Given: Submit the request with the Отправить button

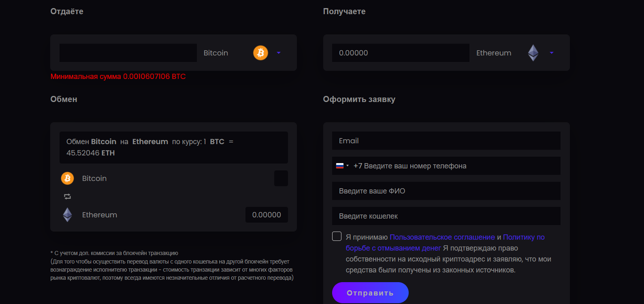Looking at the screenshot, I should 370,293.
